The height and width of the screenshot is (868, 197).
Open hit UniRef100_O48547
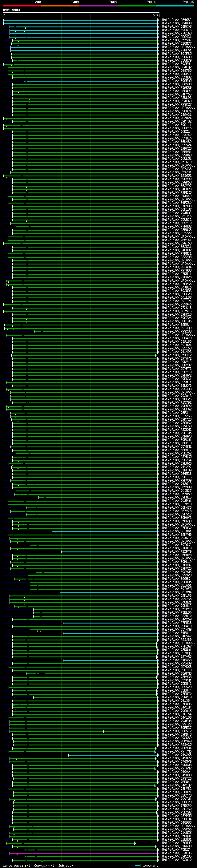pos(177,636)
